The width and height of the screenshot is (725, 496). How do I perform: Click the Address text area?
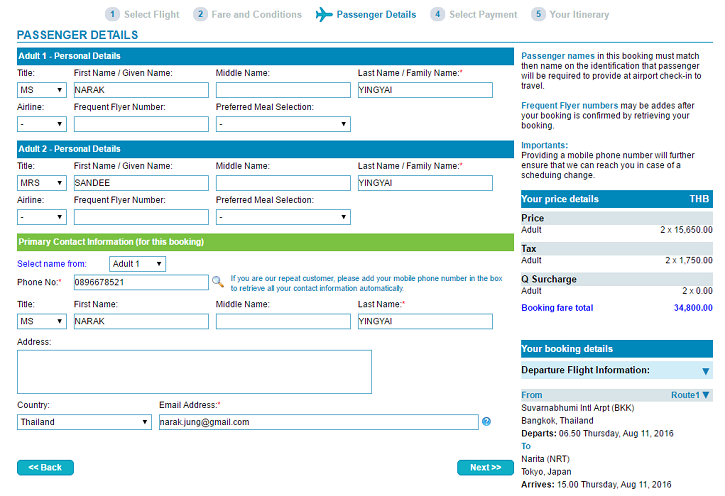[194, 372]
